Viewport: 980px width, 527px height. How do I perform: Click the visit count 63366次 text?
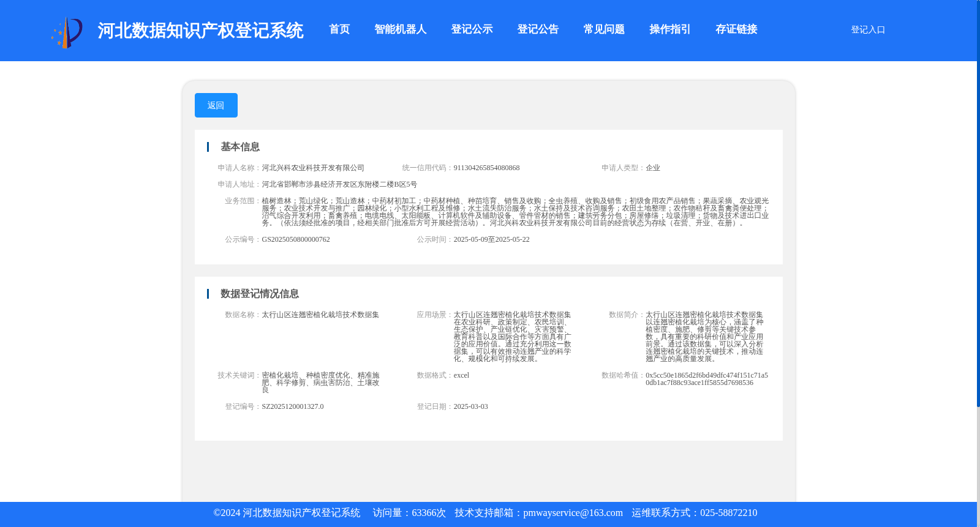point(429,513)
